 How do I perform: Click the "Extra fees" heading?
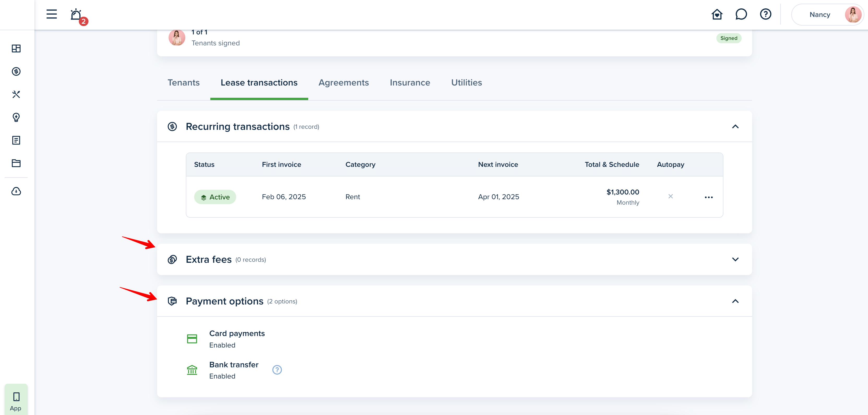click(208, 259)
